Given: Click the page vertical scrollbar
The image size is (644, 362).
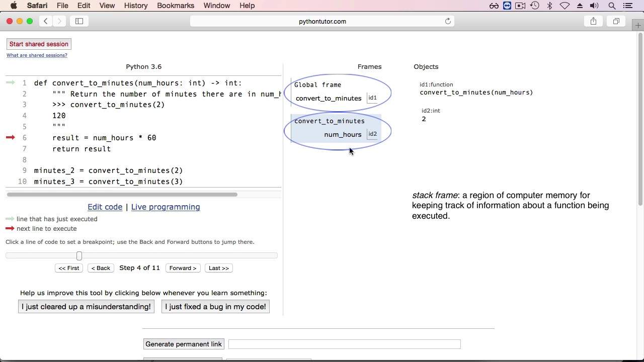Looking at the screenshot, I should [x=640, y=119].
